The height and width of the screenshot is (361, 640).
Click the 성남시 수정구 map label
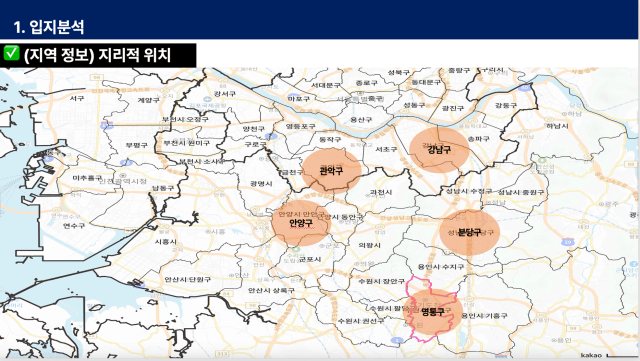point(469,191)
